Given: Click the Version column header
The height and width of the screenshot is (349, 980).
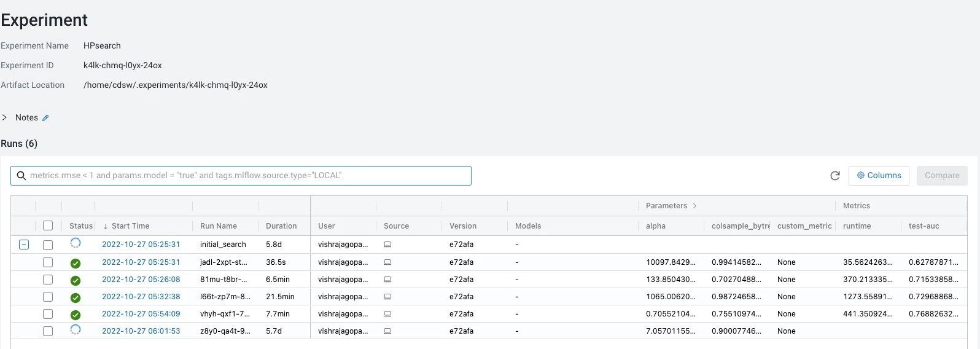Looking at the screenshot, I should (463, 226).
